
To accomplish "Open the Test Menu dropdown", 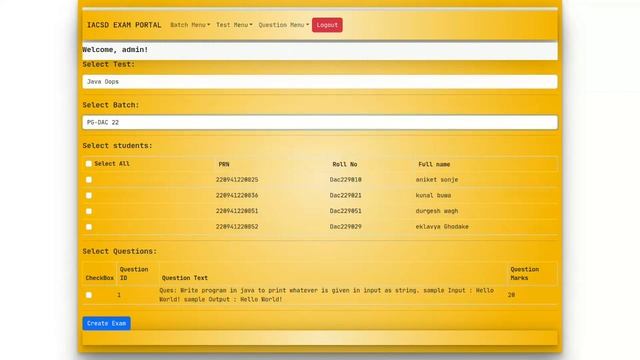I will tap(234, 25).
